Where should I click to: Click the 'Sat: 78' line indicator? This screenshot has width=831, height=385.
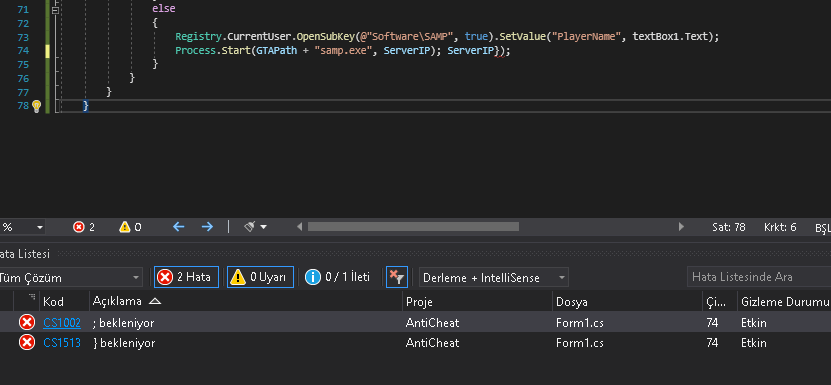pos(729,228)
